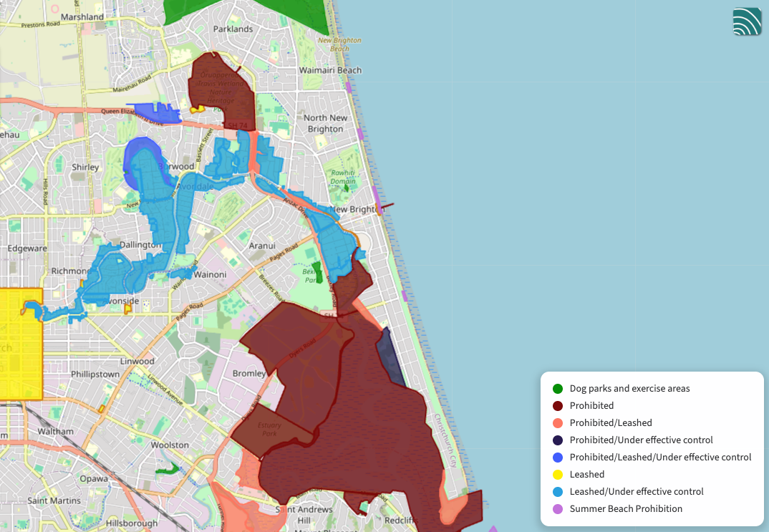This screenshot has width=769, height=532.
Task: Click the 'Saint Martins' suburb label
Action: click(x=54, y=500)
